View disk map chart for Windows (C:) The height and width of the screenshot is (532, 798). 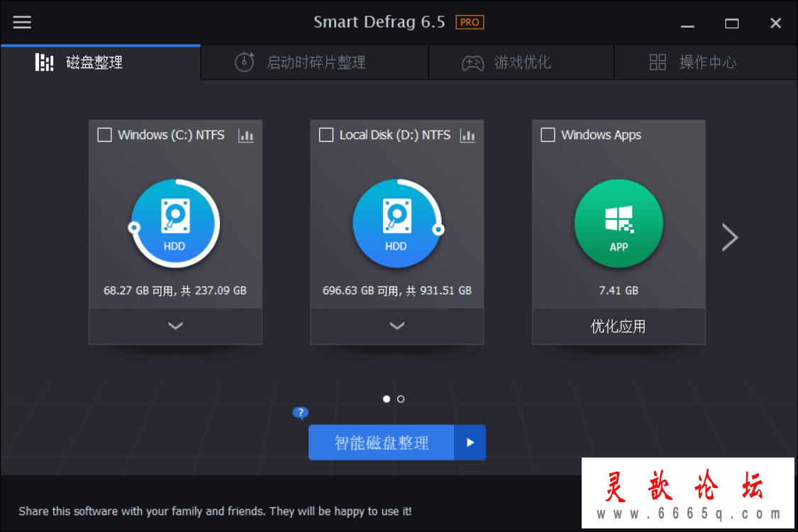[x=246, y=135]
